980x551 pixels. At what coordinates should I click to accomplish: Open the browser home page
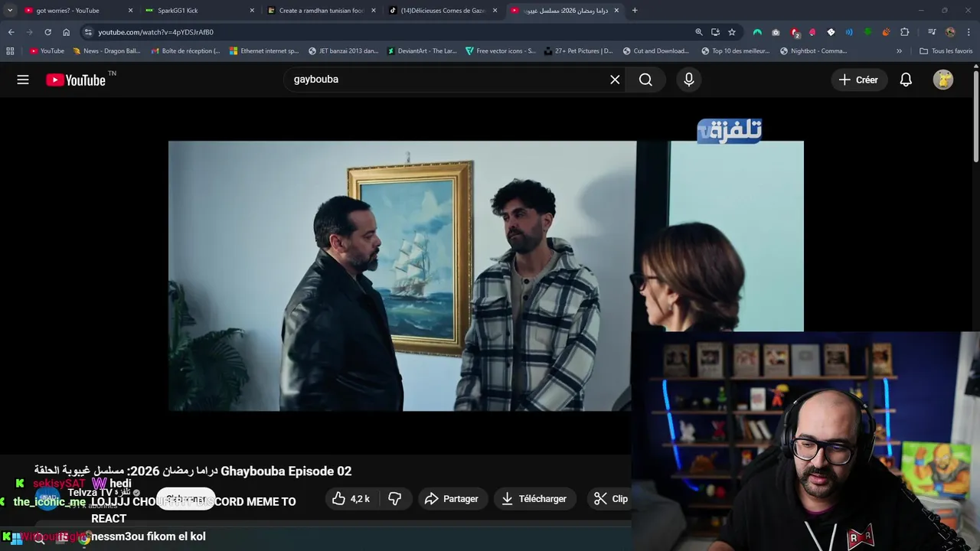(66, 32)
